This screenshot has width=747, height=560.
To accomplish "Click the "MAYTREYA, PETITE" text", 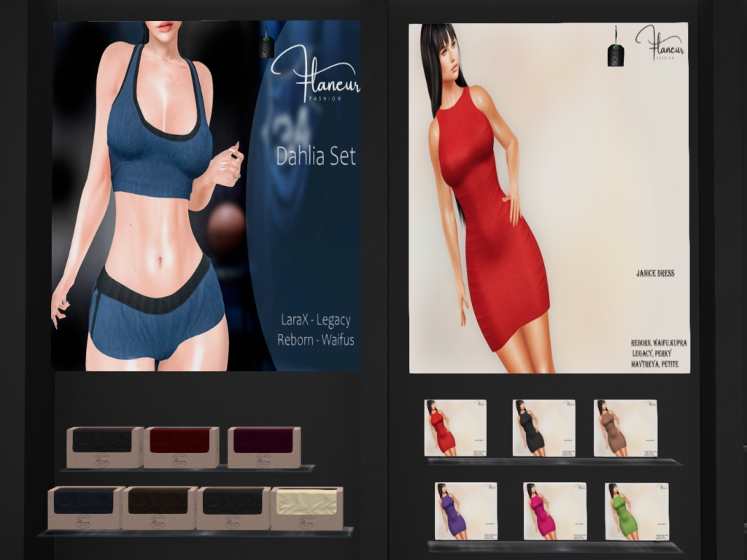I will 654,365.
